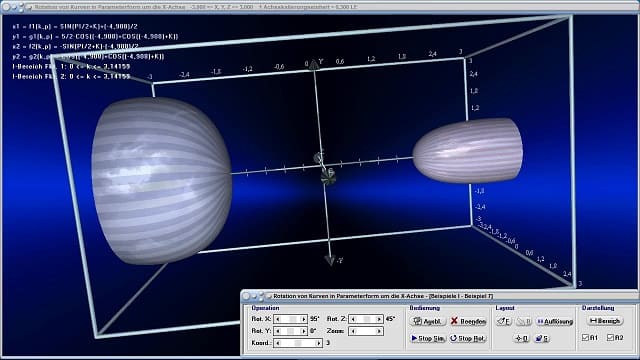
Task: Click the y1 = g1(k,p) formula line
Action: tap(95, 36)
